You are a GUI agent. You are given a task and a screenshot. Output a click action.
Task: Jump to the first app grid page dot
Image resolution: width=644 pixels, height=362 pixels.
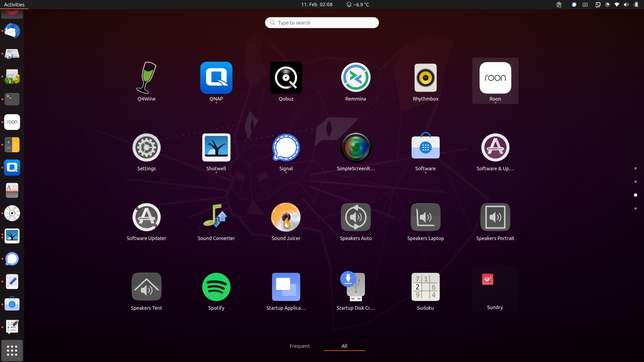point(635,168)
